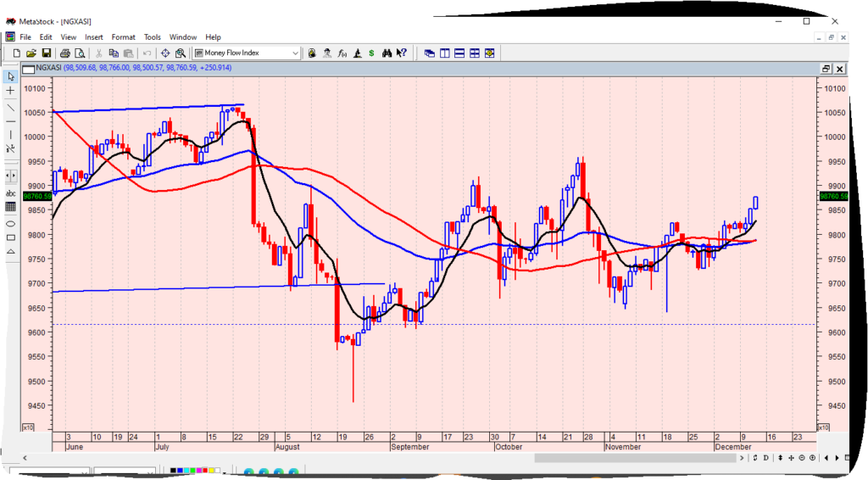Viewport: 868px width, 480px height.
Task: Click the Print icon in toolbar
Action: [x=66, y=53]
